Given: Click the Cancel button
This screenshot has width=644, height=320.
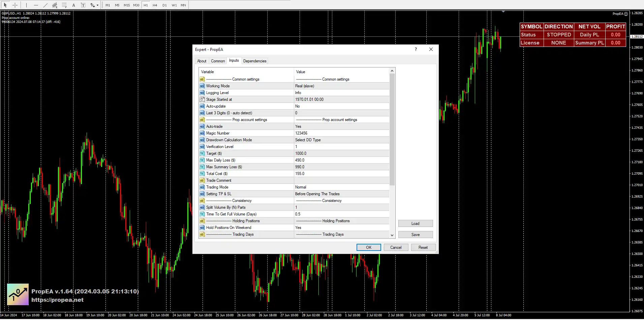Looking at the screenshot, I should (x=396, y=247).
